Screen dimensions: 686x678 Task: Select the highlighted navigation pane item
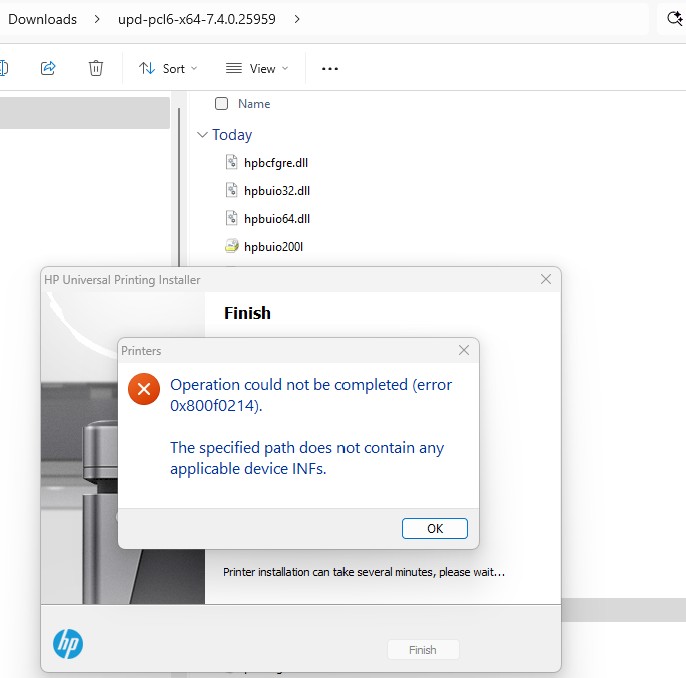coord(85,113)
